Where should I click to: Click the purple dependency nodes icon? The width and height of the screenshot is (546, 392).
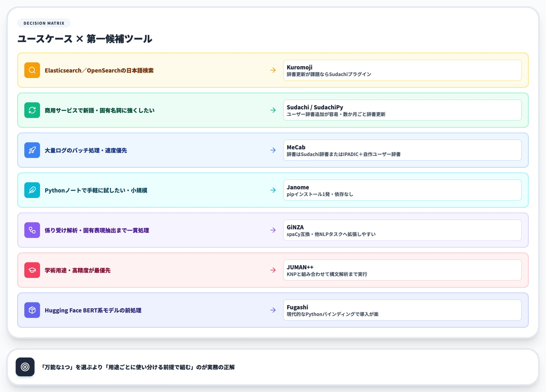32,230
